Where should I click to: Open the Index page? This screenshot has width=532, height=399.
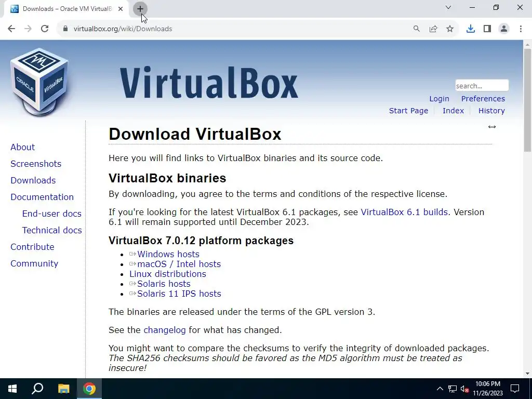[453, 111]
